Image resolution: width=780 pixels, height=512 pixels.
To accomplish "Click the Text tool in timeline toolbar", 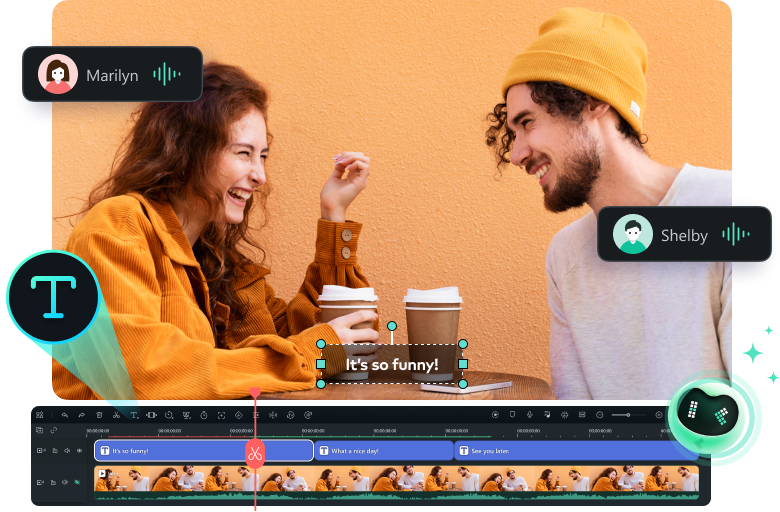I will [134, 414].
